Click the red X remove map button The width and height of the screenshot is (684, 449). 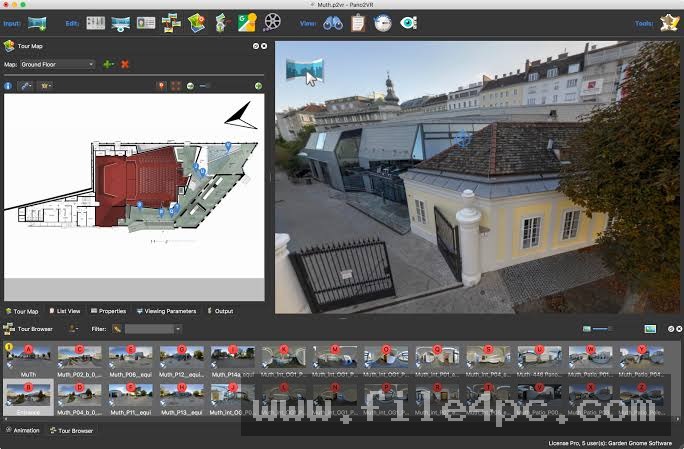click(x=125, y=65)
